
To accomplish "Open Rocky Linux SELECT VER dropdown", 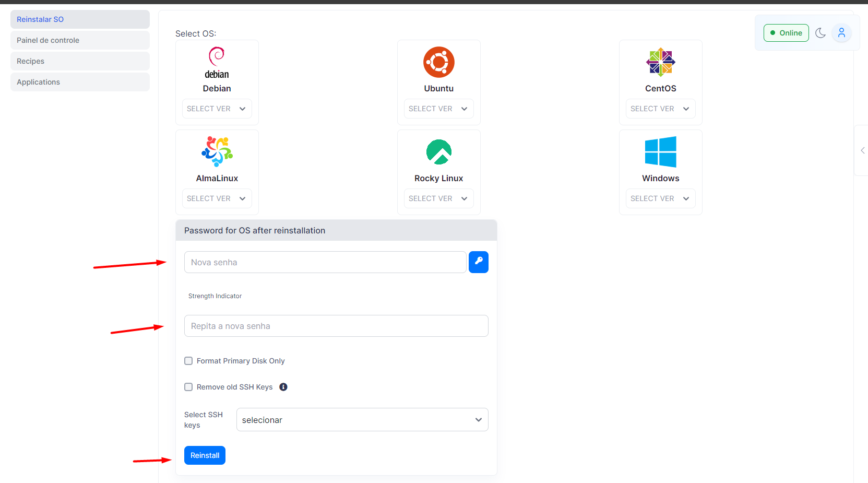I will click(x=439, y=198).
